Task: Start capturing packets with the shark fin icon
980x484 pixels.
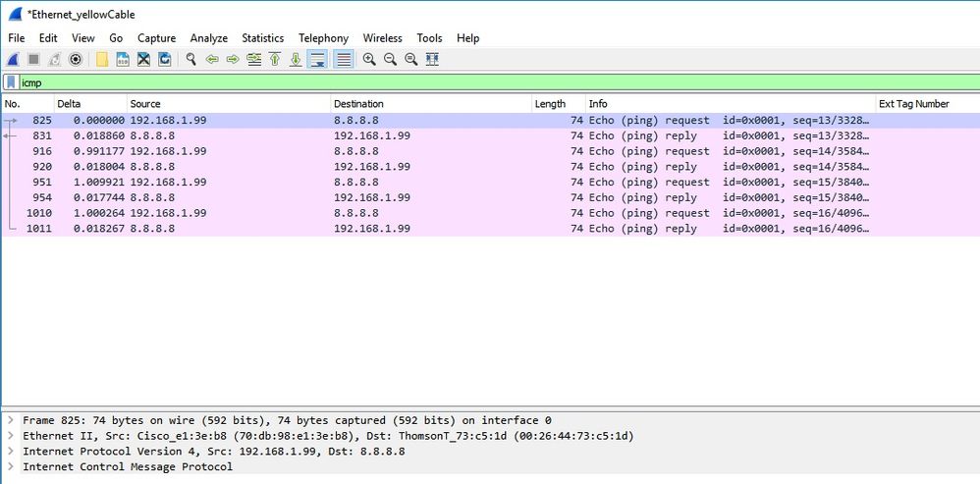Action: tap(13, 59)
